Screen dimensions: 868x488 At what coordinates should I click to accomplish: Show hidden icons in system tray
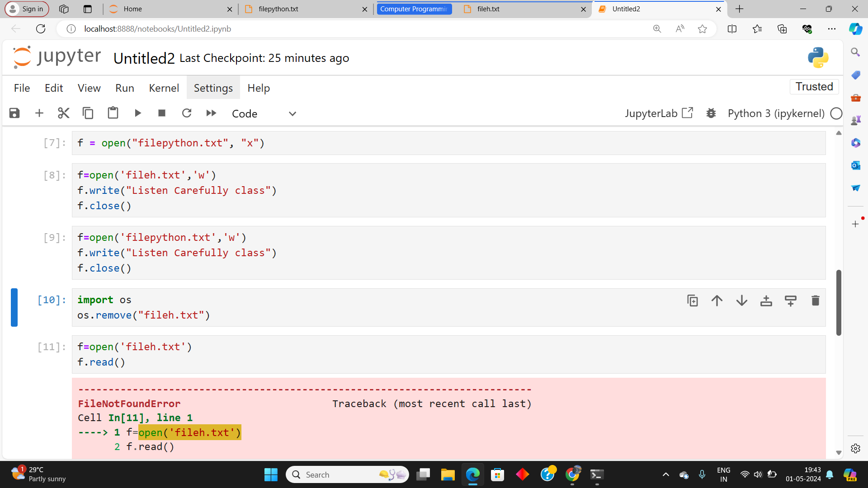(x=665, y=474)
